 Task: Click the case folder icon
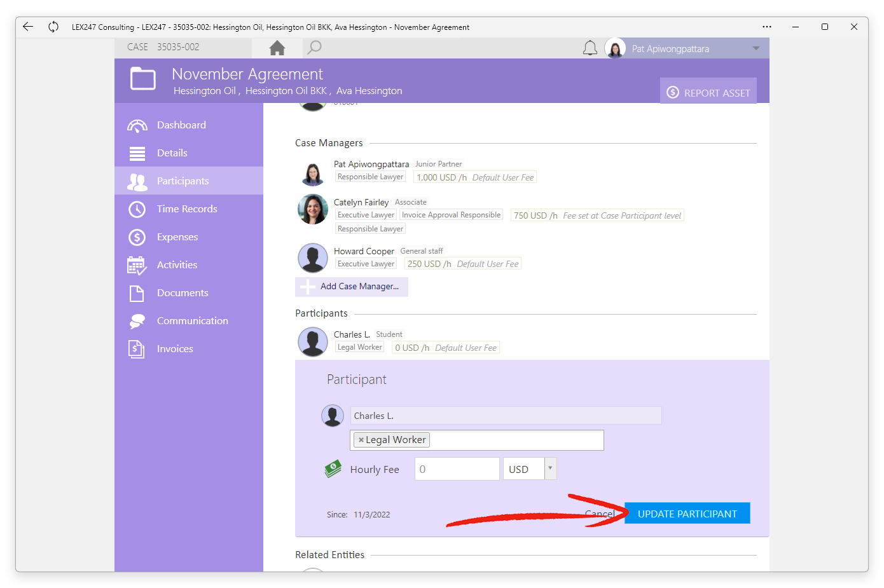pos(143,79)
